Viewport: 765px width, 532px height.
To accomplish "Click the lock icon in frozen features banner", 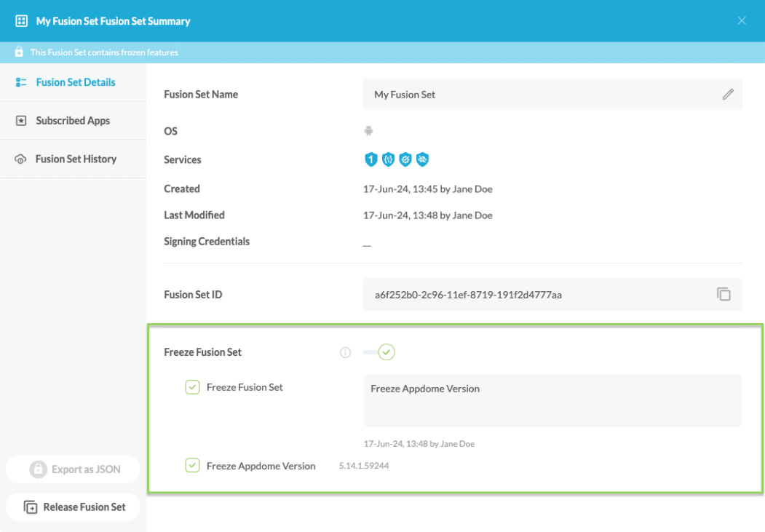I will pyautogui.click(x=19, y=52).
